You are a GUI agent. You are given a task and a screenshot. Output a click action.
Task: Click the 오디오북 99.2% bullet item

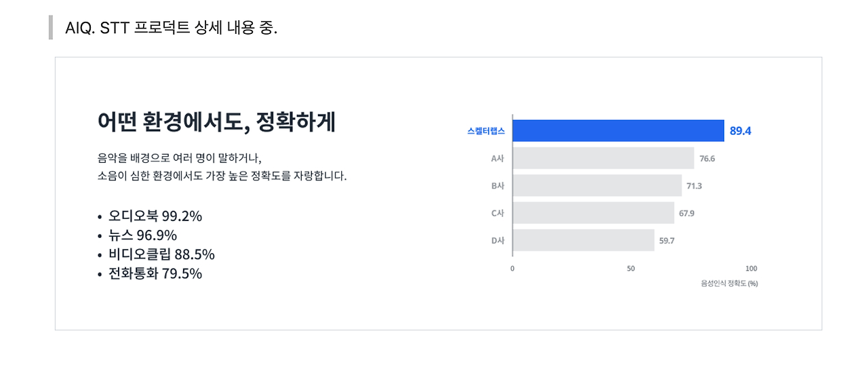click(x=155, y=216)
